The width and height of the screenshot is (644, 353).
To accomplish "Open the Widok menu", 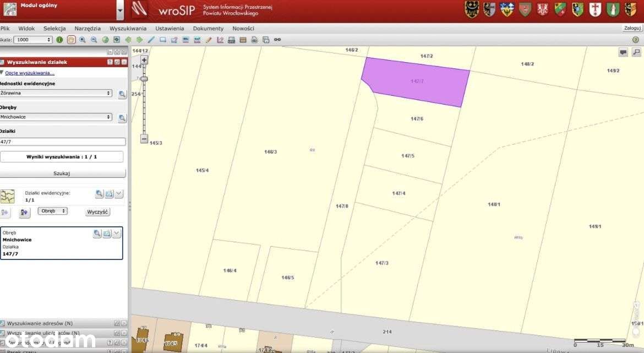I will point(26,28).
